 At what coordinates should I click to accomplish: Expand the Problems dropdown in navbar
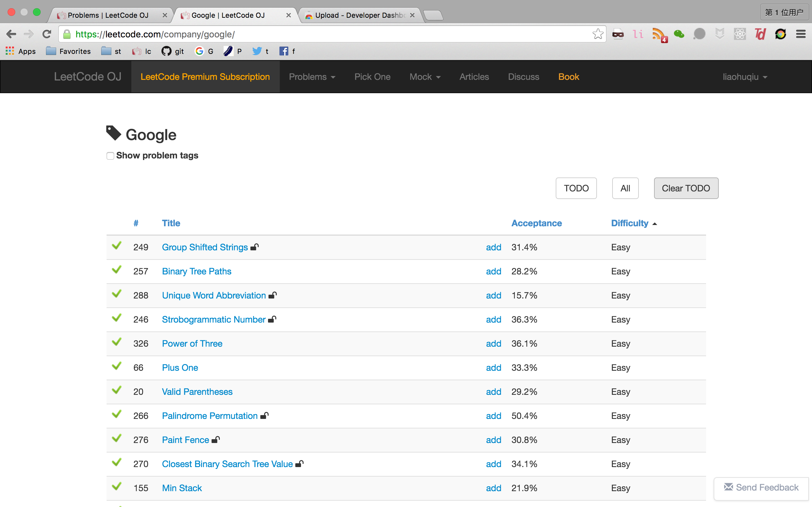312,77
